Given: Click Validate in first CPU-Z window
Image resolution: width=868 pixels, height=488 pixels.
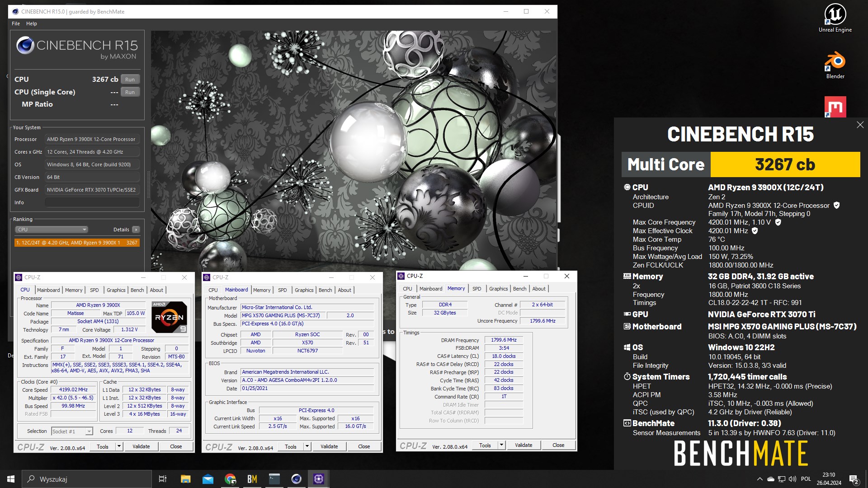Looking at the screenshot, I should click(141, 446).
